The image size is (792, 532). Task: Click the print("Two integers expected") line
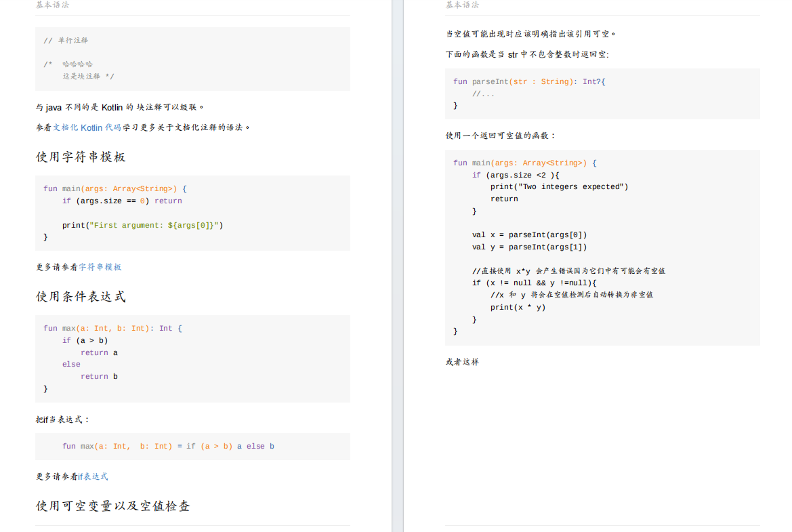point(559,187)
